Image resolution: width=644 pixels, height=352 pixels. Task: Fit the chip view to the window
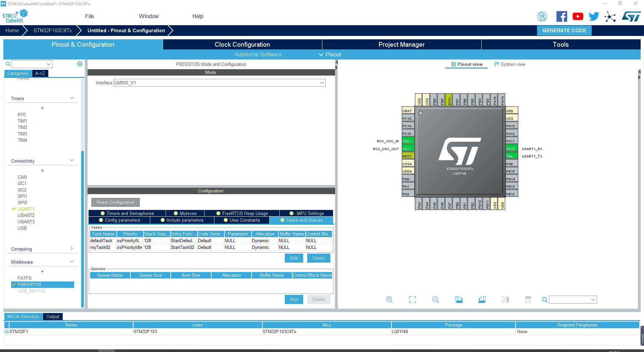coord(413,300)
